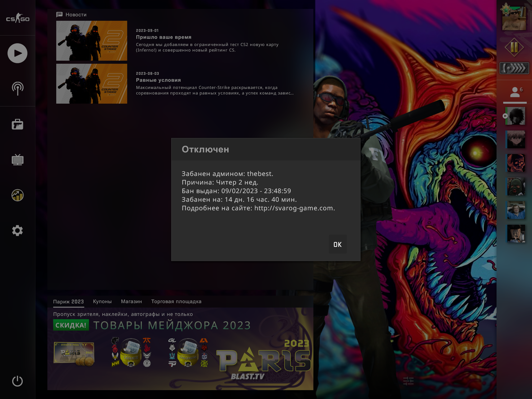Open the Play menu button
The image size is (532, 399).
tap(17, 53)
